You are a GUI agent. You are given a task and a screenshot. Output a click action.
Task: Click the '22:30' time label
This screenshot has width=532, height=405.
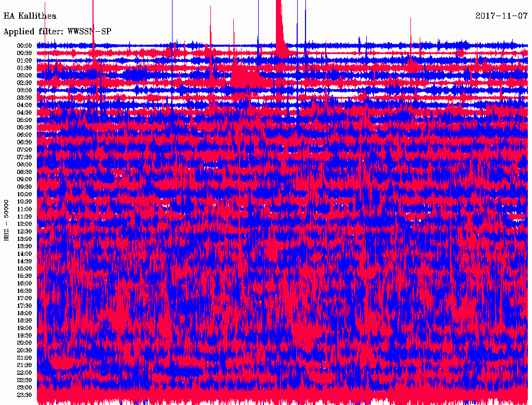(x=24, y=380)
